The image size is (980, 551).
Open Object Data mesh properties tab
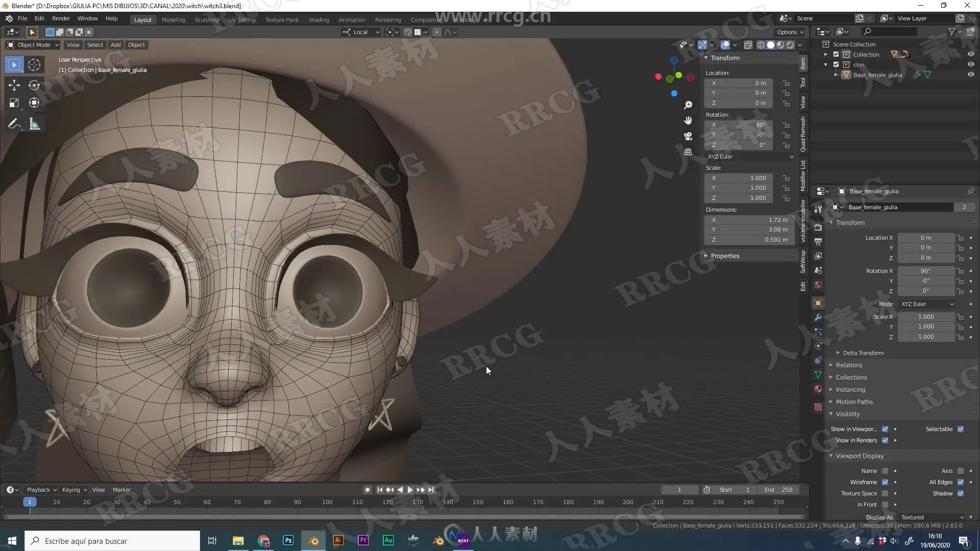(x=818, y=374)
